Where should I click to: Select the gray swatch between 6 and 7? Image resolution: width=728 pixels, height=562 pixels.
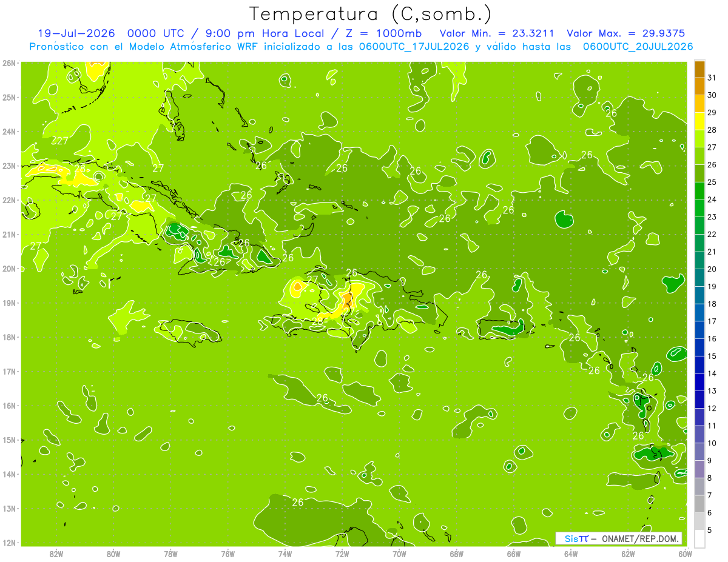click(x=699, y=504)
